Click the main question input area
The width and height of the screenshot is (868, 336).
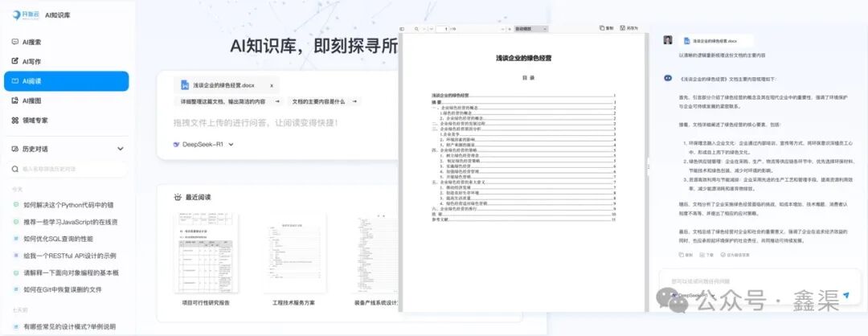pos(256,122)
